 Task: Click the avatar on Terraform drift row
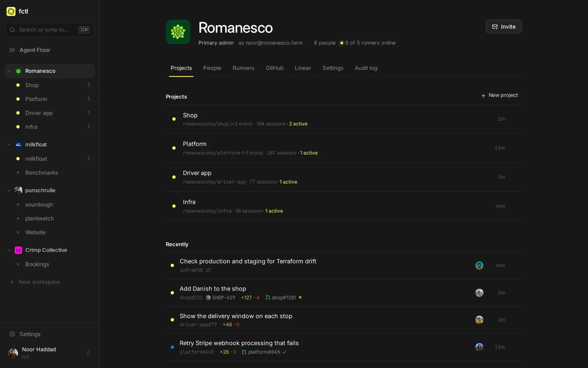[x=479, y=265]
